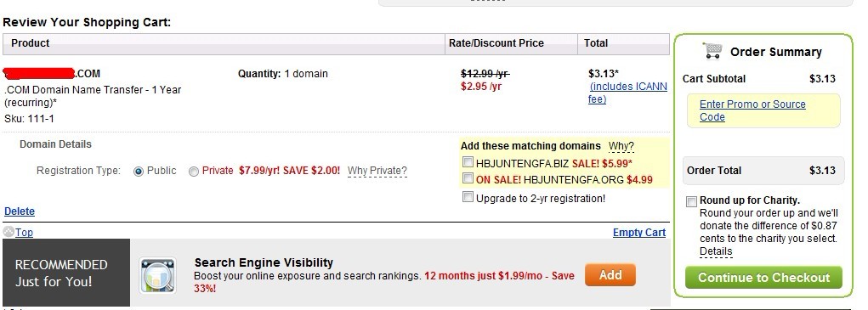Screen dimensions: 868x310
Task: Add Search Engine Visibility to cart
Action: pyautogui.click(x=610, y=274)
